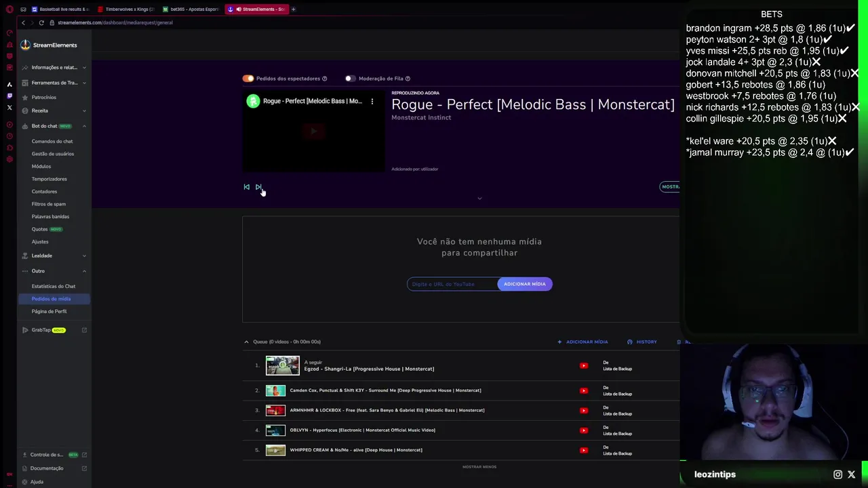Go back in browser history
Image resolution: width=868 pixels, height=488 pixels.
pyautogui.click(x=23, y=23)
